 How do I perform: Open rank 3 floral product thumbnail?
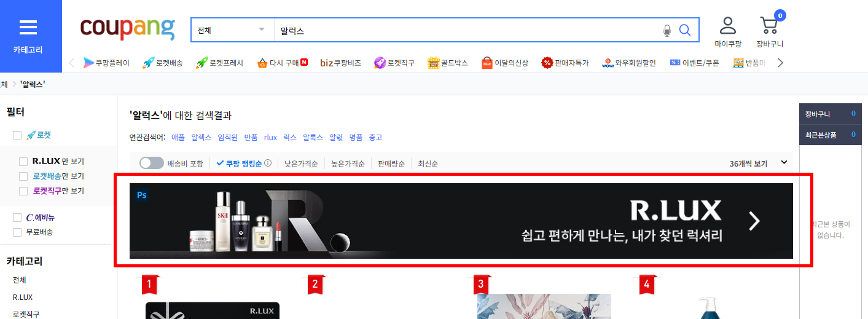[x=544, y=306]
